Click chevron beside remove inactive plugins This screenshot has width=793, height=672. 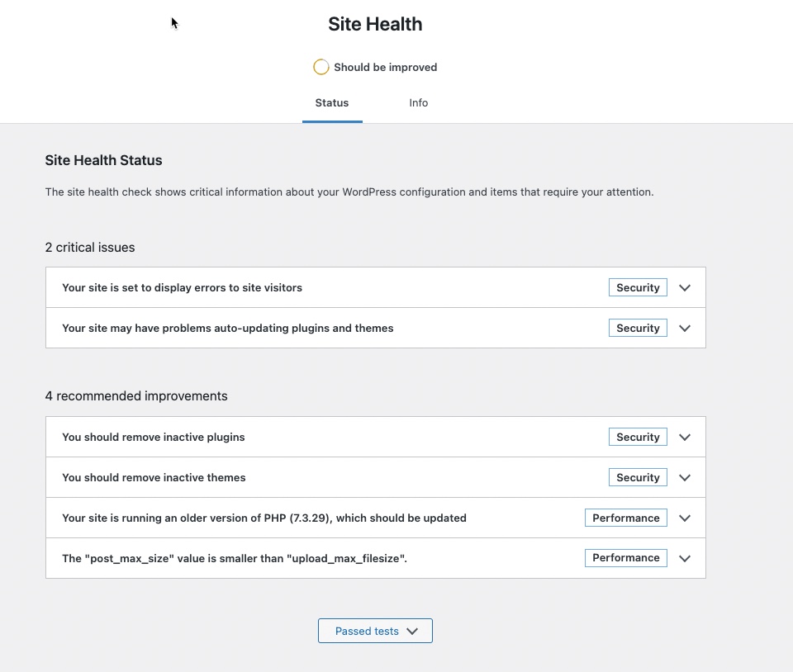point(684,438)
